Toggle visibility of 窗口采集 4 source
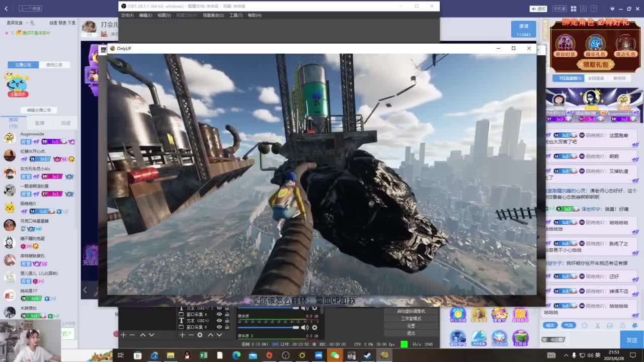Image resolution: width=644 pixels, height=362 pixels. coord(219,314)
